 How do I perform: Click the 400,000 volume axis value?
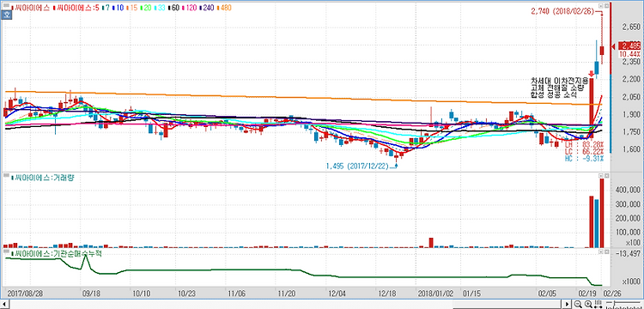pyautogui.click(x=629, y=191)
